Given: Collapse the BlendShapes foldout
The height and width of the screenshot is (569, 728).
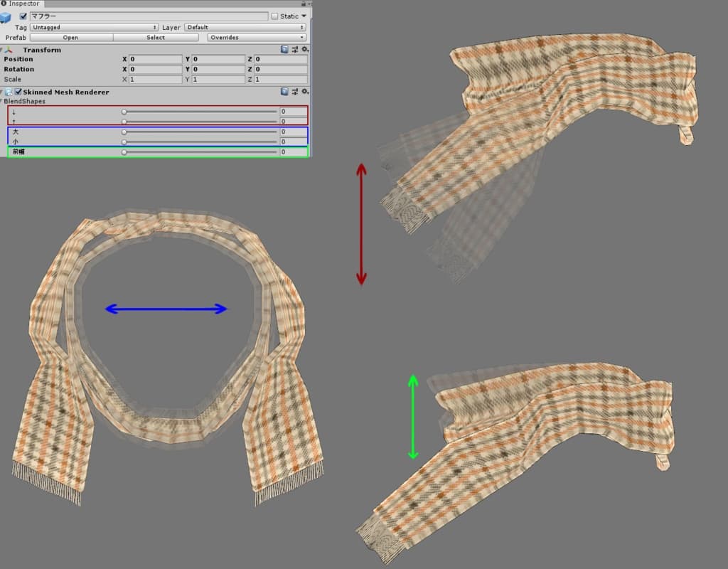Looking at the screenshot, I should 2,101.
